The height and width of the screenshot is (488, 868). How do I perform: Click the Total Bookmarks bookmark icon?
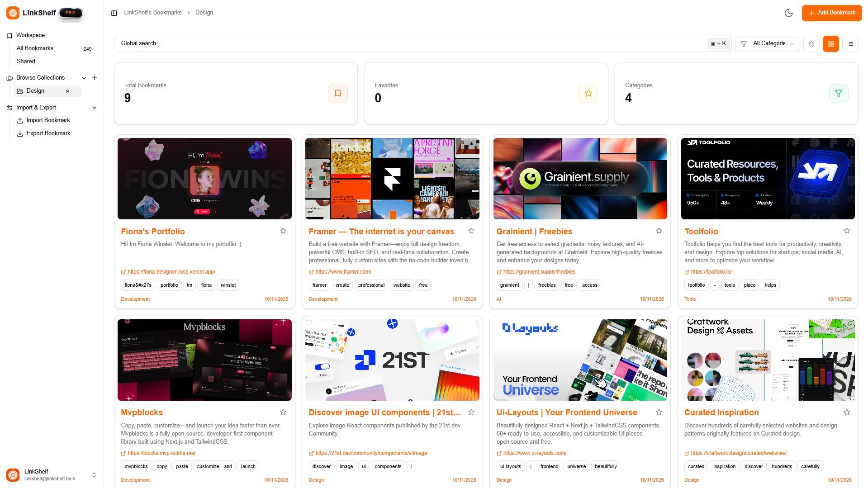338,94
